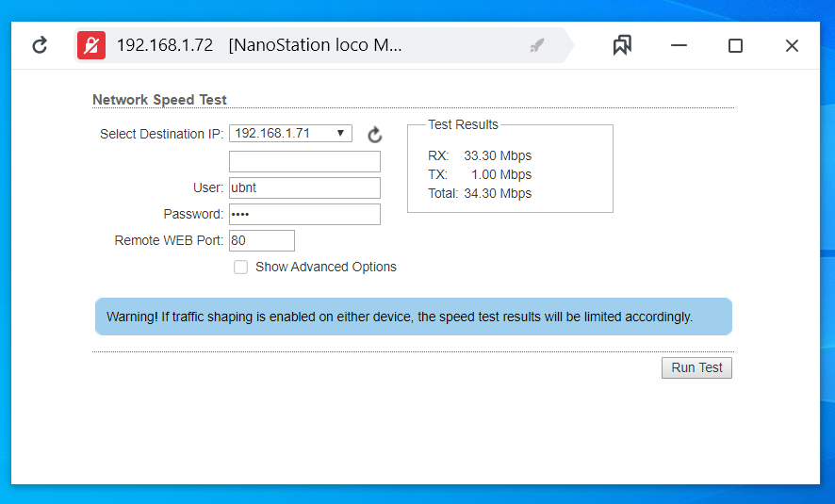The width and height of the screenshot is (835, 504).
Task: Click the red insecure-site shield icon
Action: point(91,45)
